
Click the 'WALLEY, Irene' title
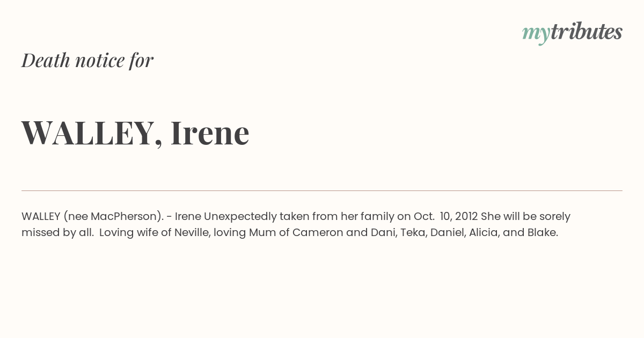135,133
